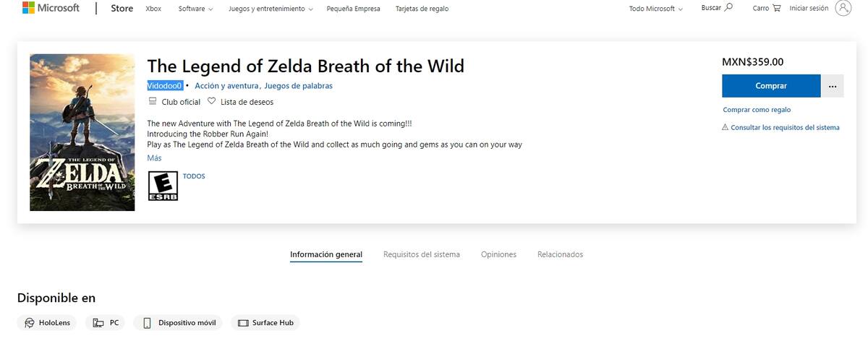Expand the Software menu
The width and height of the screenshot is (868, 354).
(196, 9)
